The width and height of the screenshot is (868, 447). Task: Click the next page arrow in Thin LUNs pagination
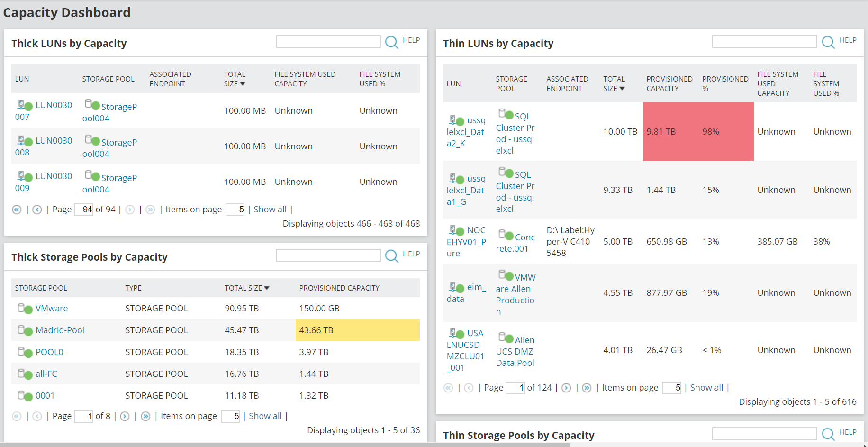pyautogui.click(x=566, y=387)
